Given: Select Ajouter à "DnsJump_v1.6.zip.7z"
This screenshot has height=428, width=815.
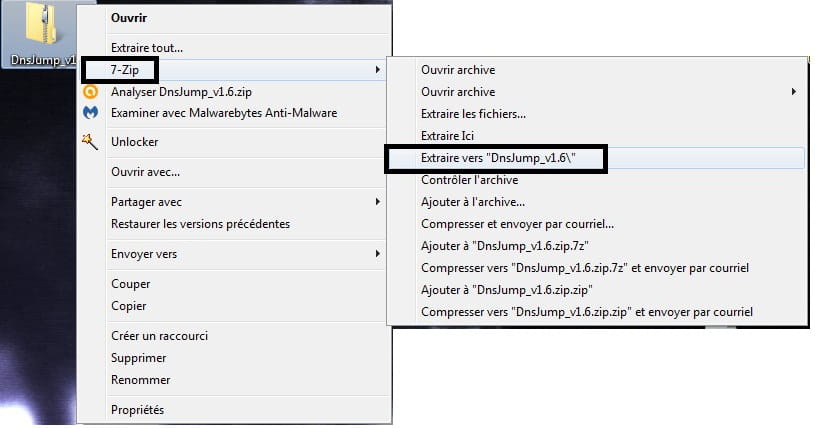Looking at the screenshot, I should pos(505,246).
